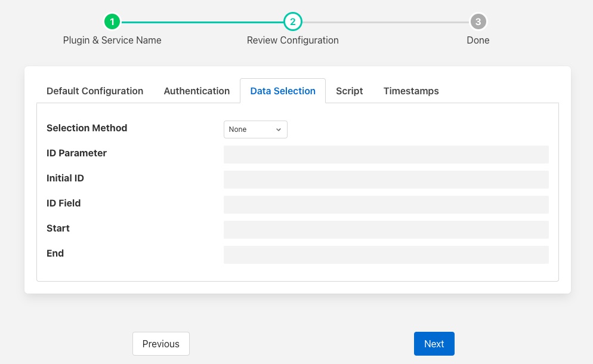Click the step 2 circle indicator
The width and height of the screenshot is (593, 364).
tap(292, 22)
